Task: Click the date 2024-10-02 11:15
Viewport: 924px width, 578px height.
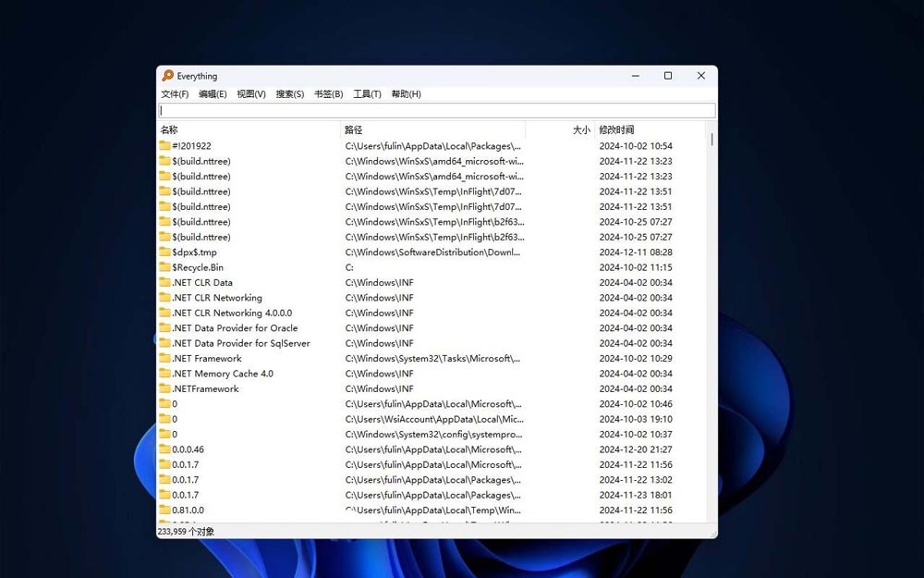Action: click(x=636, y=267)
